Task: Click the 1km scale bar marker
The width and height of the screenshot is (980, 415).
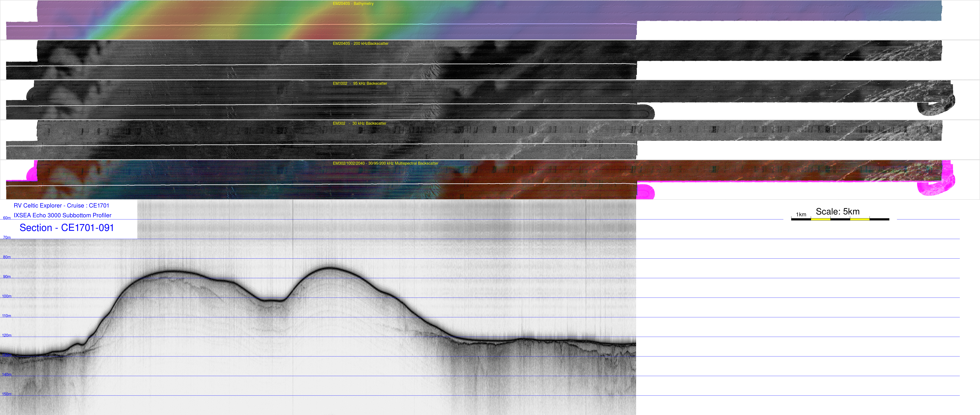Action: (801, 215)
